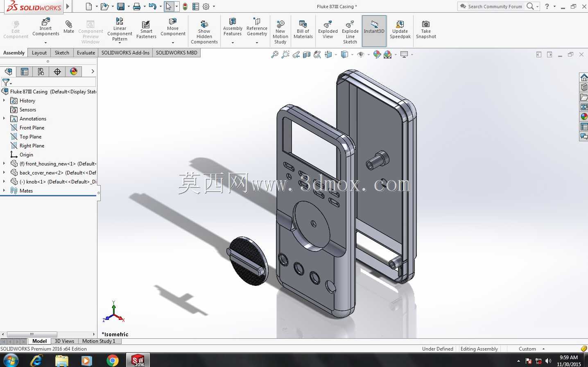
Task: Click Zoom to Area icon
Action: [285, 54]
